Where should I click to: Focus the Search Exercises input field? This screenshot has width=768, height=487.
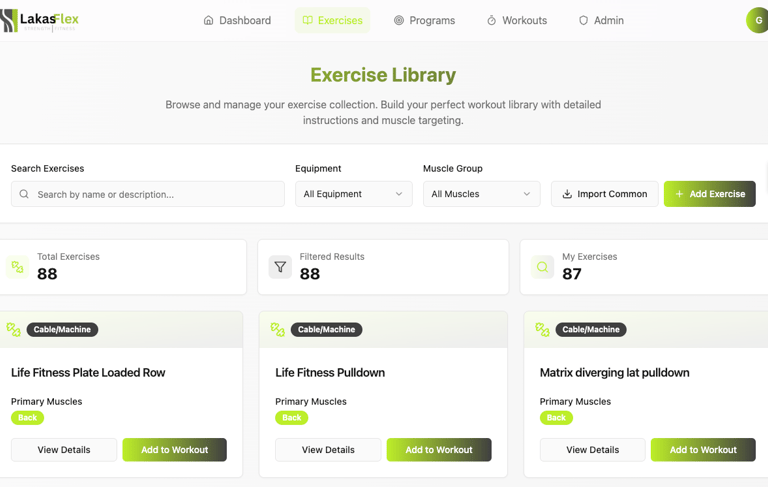point(148,194)
